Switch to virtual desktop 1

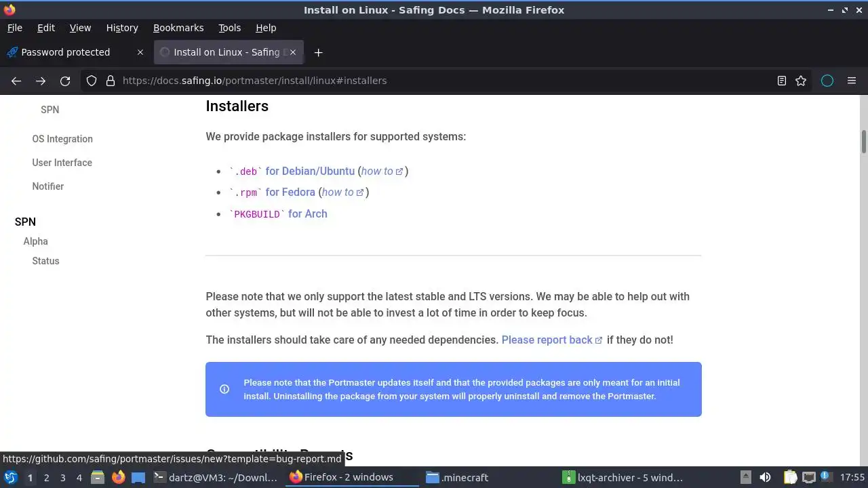(x=30, y=477)
